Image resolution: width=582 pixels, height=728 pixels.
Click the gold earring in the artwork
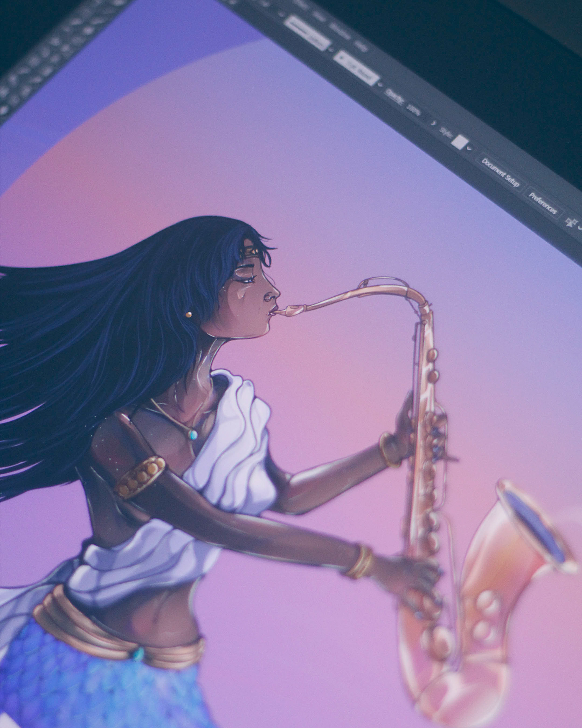pos(188,315)
